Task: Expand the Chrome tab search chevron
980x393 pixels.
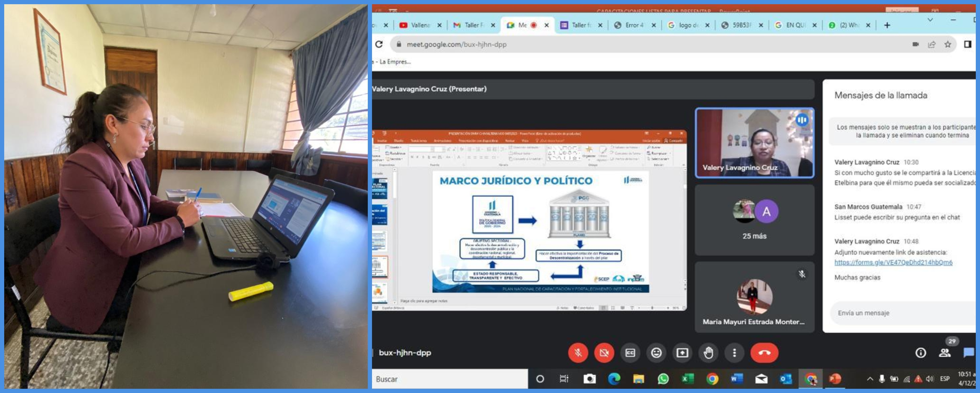Action: point(930,20)
